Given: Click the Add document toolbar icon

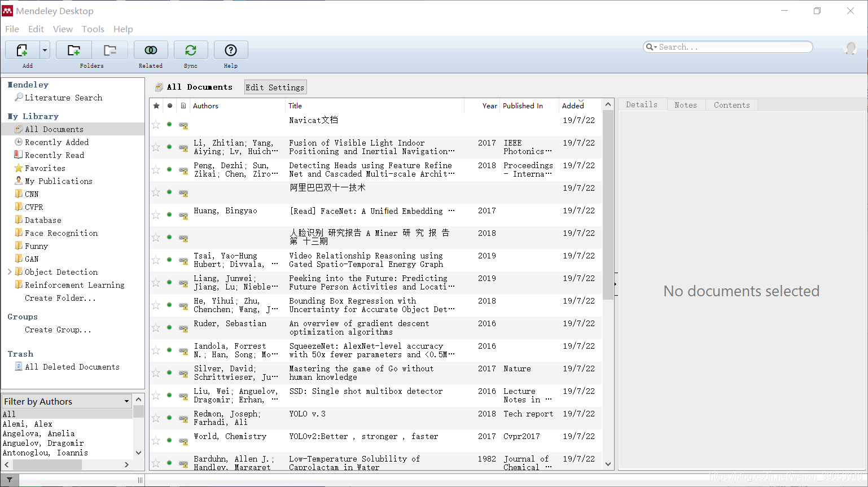Looking at the screenshot, I should pos(22,50).
